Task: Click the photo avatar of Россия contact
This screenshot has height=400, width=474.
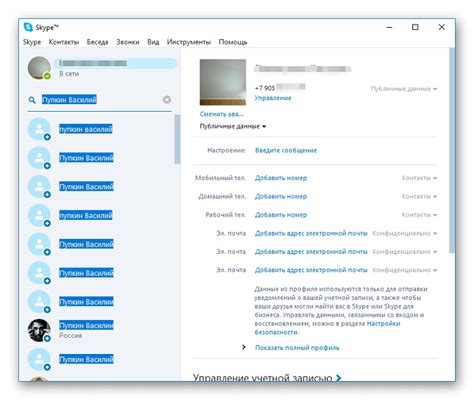Action: click(x=39, y=330)
